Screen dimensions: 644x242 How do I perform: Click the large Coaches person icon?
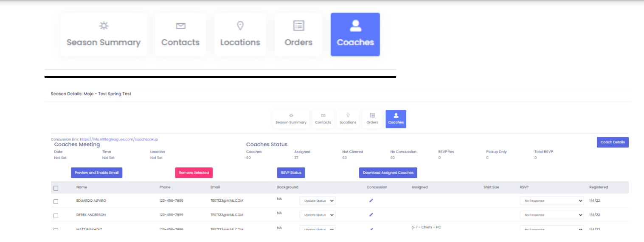click(x=355, y=26)
